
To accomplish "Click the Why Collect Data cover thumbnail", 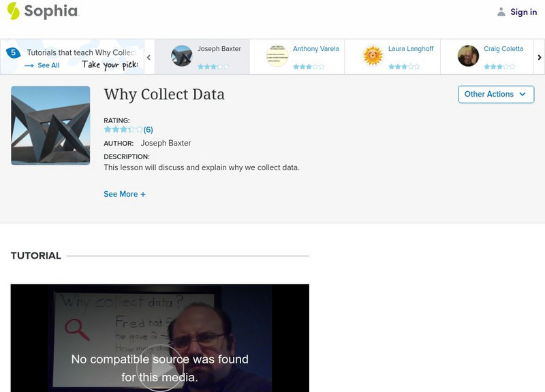I will (x=50, y=126).
